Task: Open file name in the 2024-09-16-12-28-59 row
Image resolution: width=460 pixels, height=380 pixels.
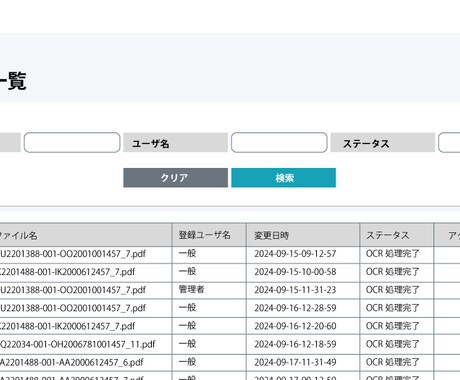Action: click(x=73, y=308)
